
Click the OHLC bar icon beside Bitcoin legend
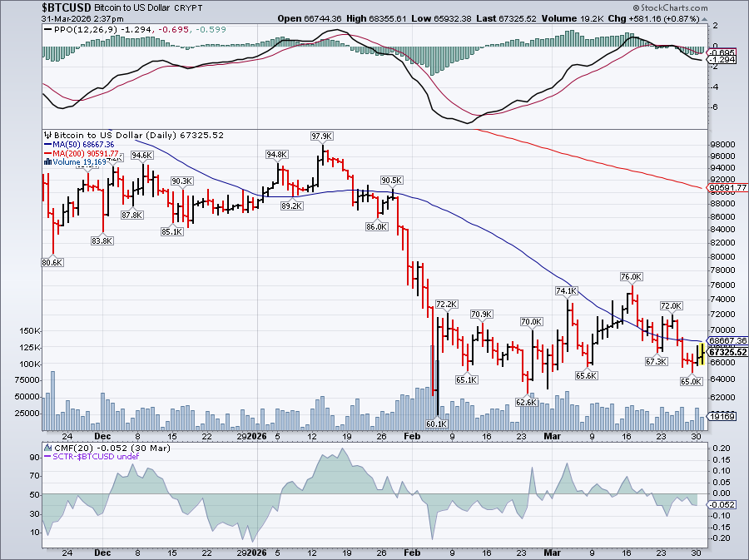[47, 135]
